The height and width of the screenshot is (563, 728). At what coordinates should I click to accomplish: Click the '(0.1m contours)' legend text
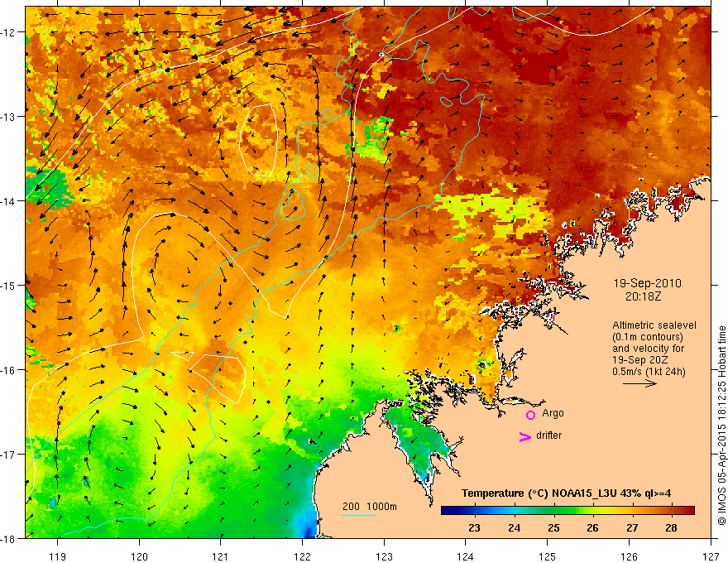647,337
